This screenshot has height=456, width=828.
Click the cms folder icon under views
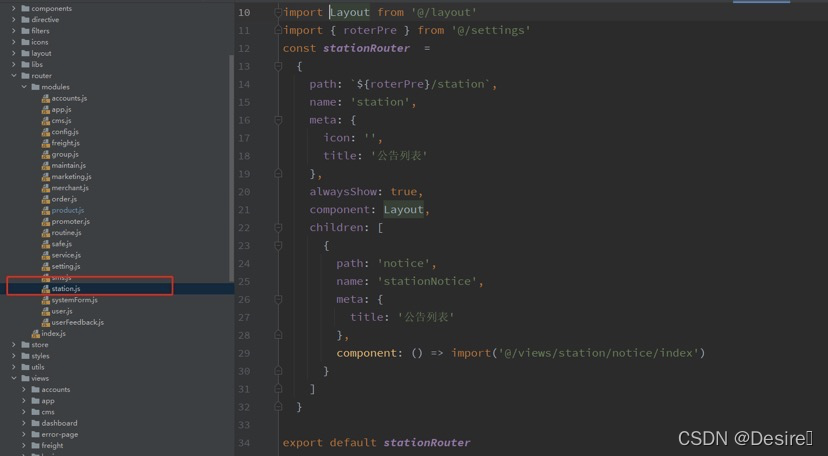[35, 412]
